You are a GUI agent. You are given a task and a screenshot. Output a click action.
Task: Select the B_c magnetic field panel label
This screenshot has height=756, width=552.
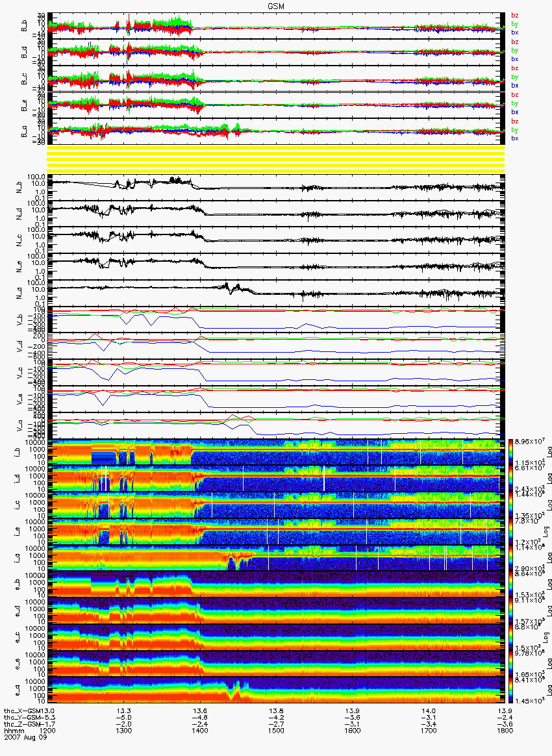[23, 79]
